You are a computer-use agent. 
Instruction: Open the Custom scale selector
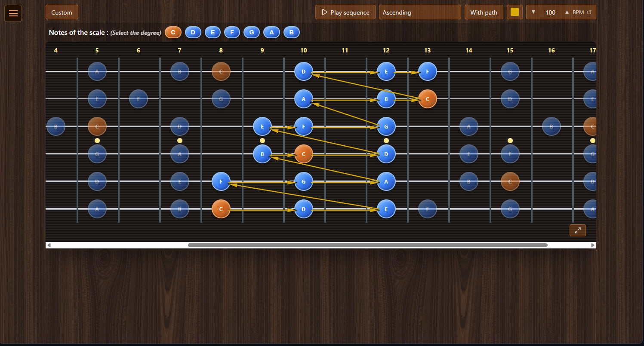[62, 12]
